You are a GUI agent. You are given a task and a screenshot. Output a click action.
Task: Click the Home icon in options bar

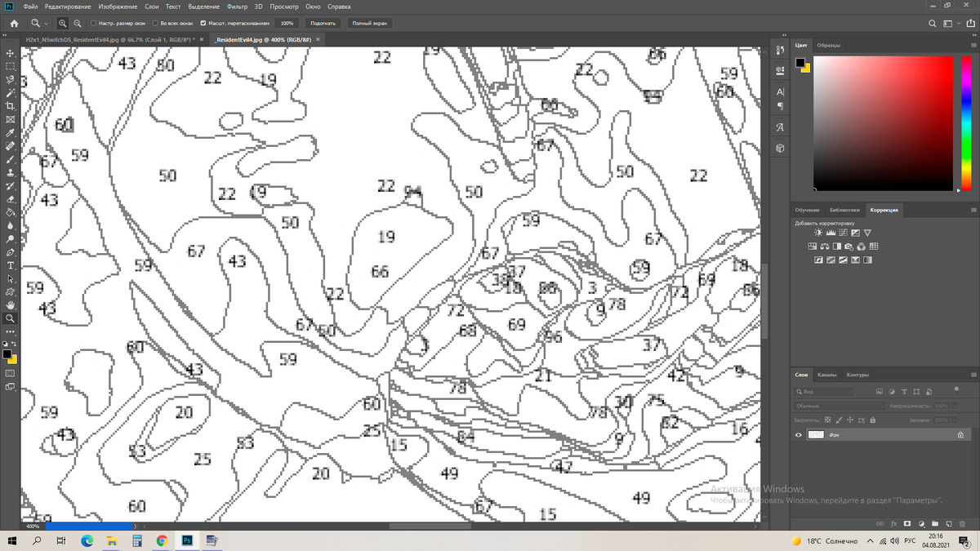[14, 23]
